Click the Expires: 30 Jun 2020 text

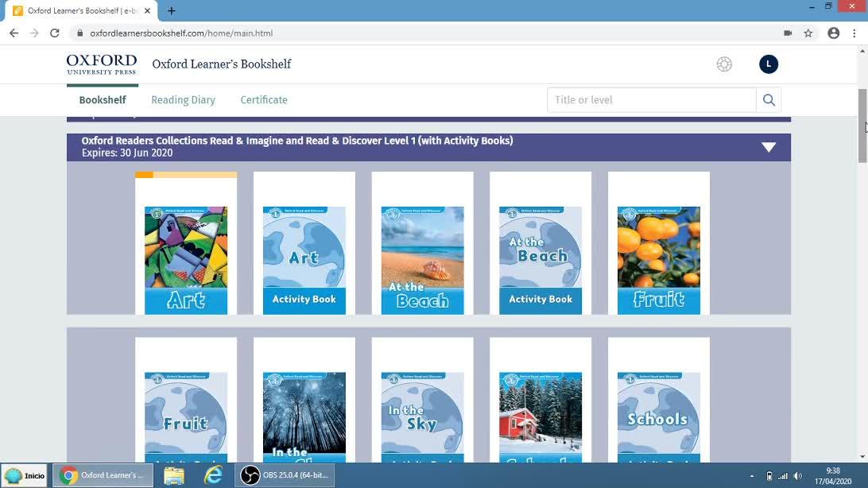click(x=127, y=153)
